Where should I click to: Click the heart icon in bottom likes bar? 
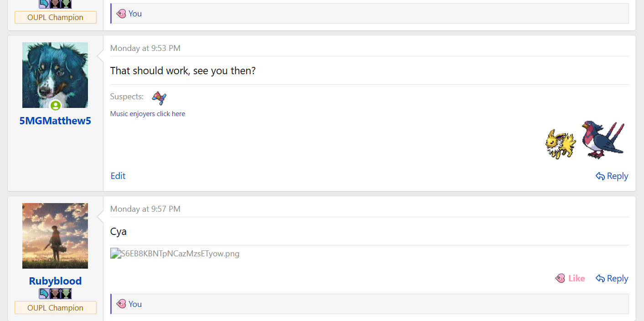pyautogui.click(x=121, y=304)
